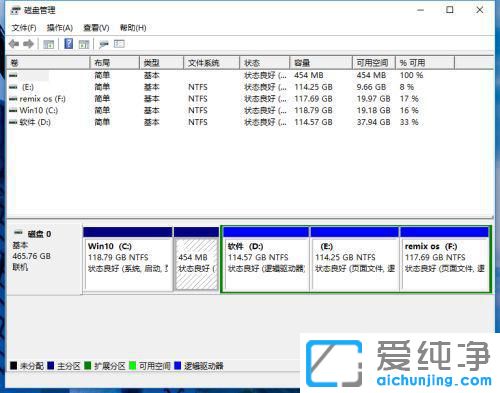
Task: Toggle the console tree toolbar icon
Action: pyautogui.click(x=49, y=44)
